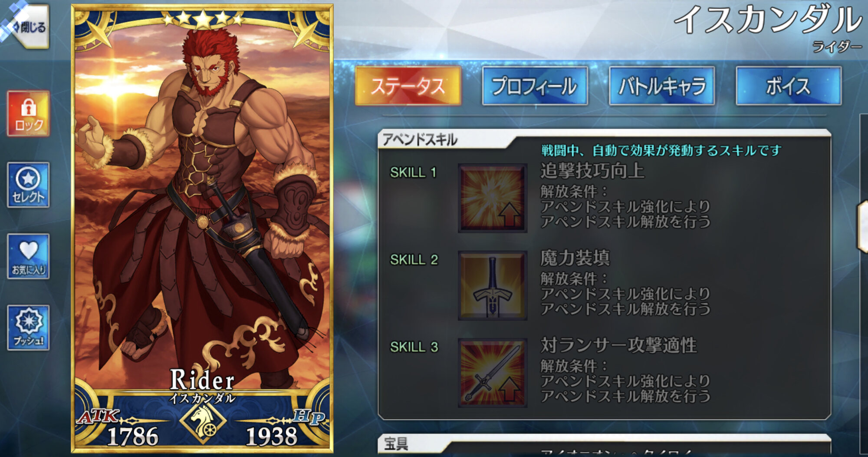Switch to the プロフィール tab
This screenshot has height=457, width=868.
pos(535,86)
